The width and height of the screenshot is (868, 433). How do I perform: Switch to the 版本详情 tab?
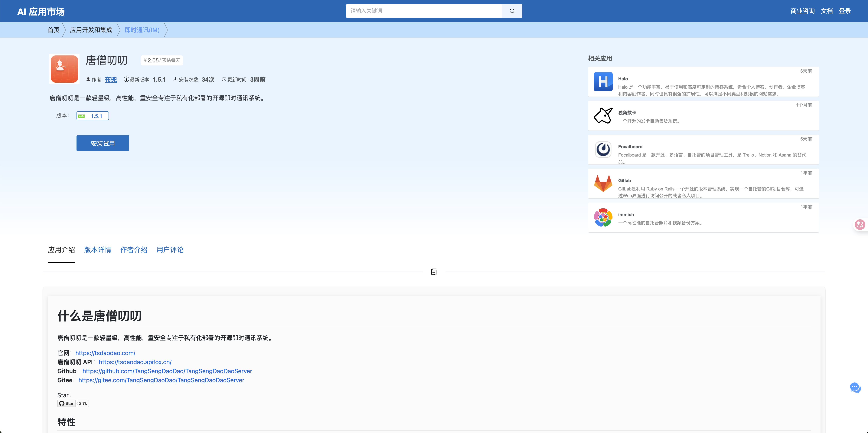coord(98,250)
